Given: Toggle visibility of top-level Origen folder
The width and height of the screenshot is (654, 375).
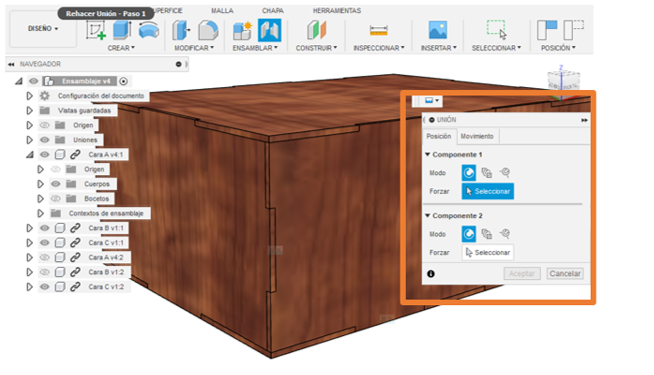Looking at the screenshot, I should [x=45, y=125].
